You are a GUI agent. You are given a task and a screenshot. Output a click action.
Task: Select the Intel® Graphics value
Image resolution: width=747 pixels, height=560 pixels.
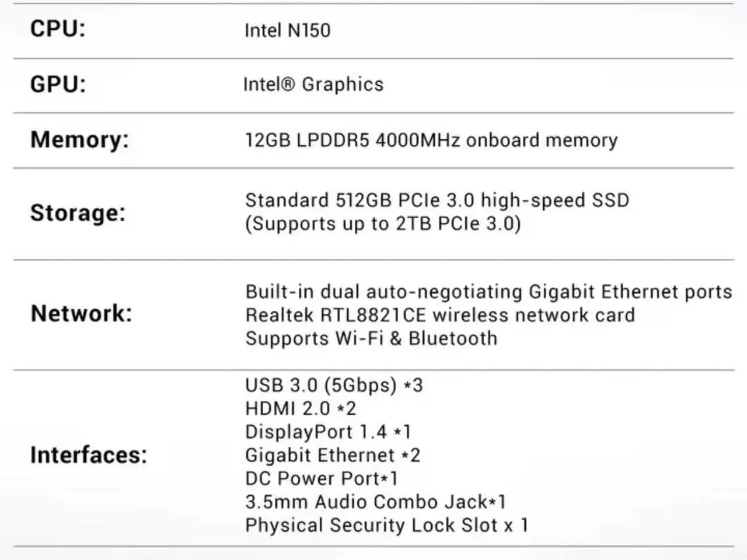[313, 85]
